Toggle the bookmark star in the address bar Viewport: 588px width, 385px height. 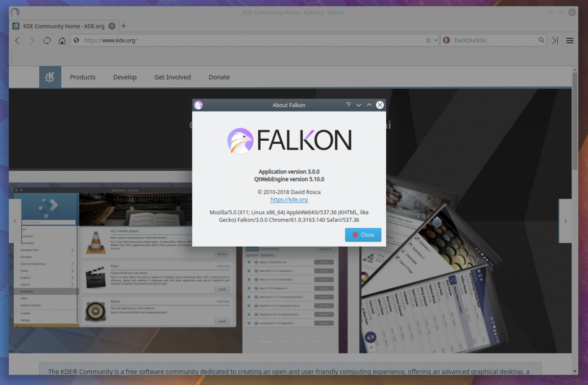428,40
